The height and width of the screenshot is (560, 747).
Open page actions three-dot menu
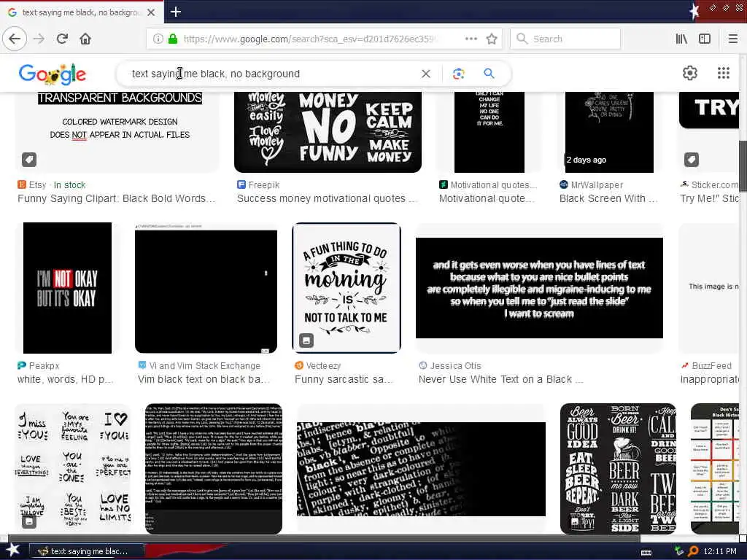pos(471,39)
